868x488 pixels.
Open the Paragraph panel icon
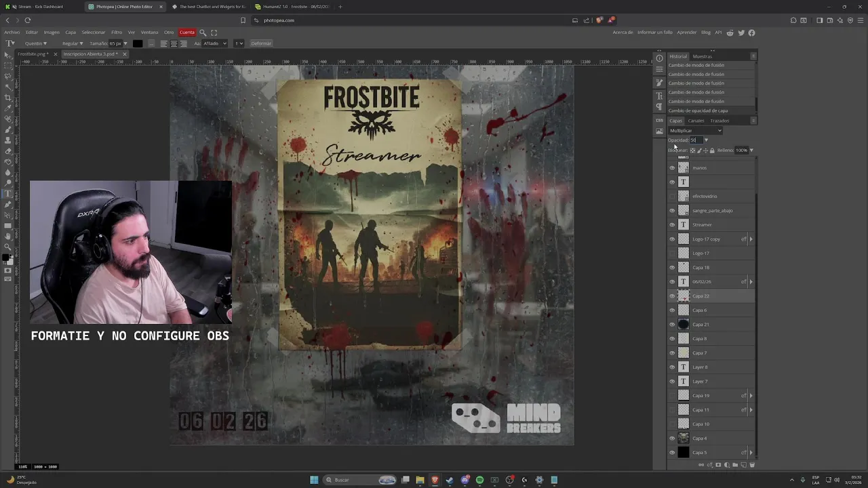click(x=659, y=107)
